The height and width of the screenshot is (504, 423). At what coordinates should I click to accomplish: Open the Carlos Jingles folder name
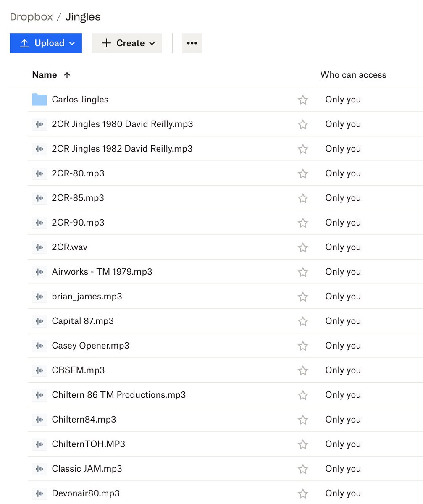point(80,100)
